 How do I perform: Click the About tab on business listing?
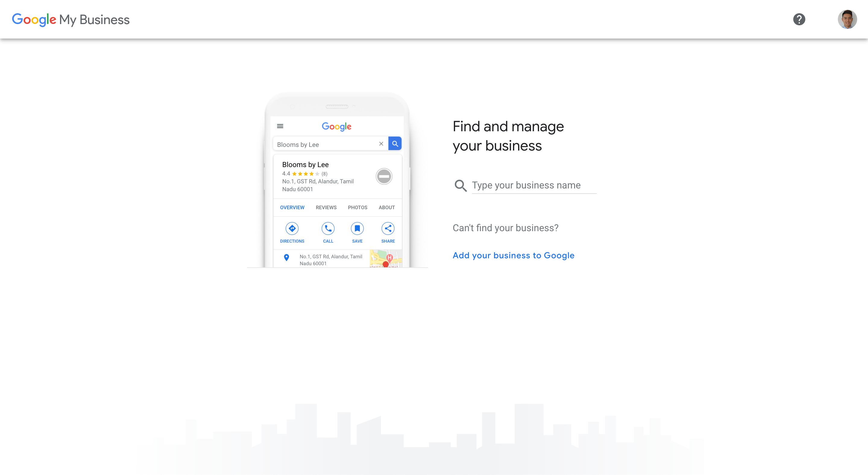click(386, 207)
